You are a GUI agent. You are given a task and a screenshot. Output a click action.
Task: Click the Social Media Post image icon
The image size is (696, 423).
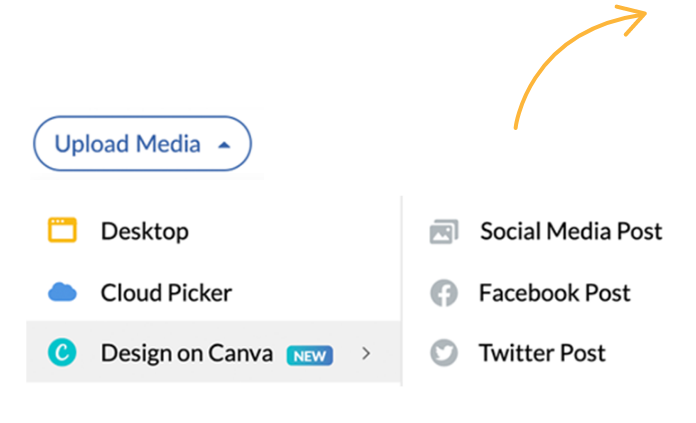[x=443, y=232]
